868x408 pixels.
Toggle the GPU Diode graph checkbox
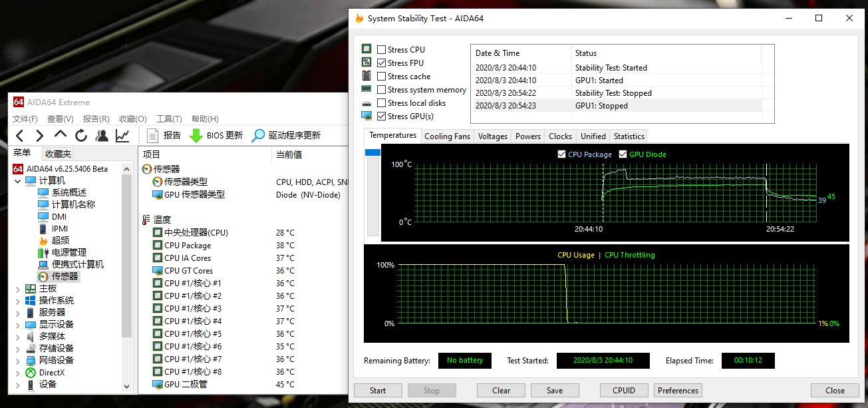click(x=623, y=154)
